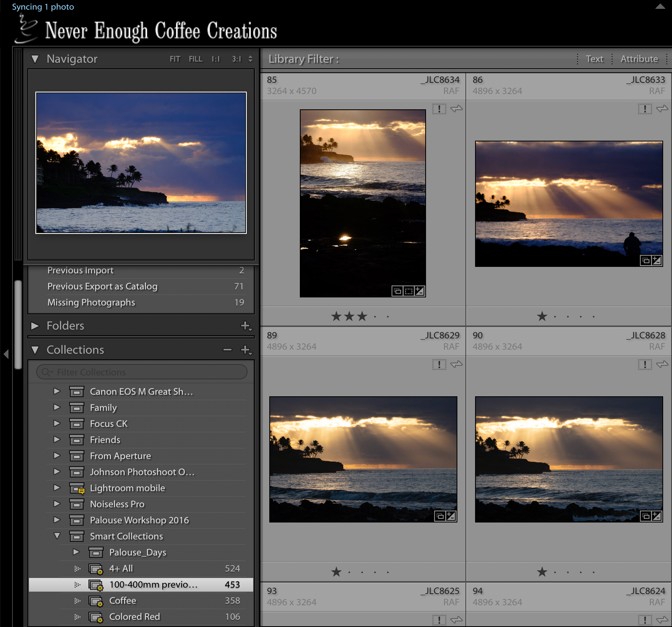This screenshot has height=627, width=672.
Task: Click crop badge on the _JLC8634 thumbnail
Action: [x=408, y=291]
